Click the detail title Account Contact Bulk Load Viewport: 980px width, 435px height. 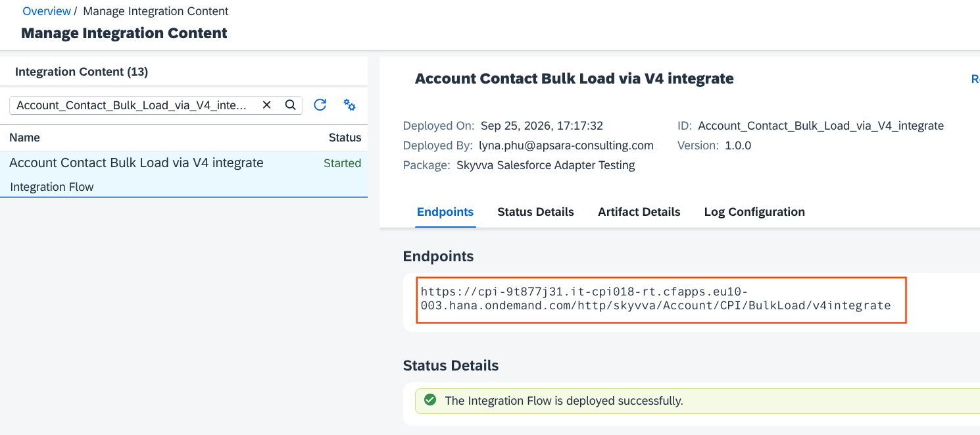point(574,79)
